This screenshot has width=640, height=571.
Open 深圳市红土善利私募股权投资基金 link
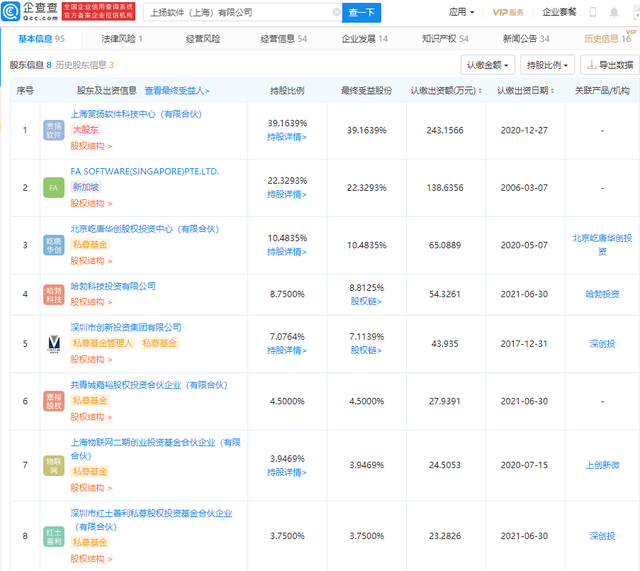151,520
